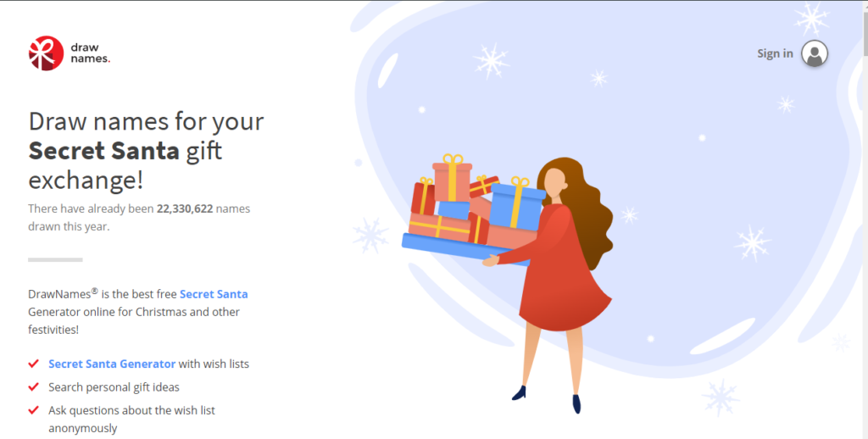
Task: Click the gray divider bar under the counter
Action: click(x=55, y=259)
